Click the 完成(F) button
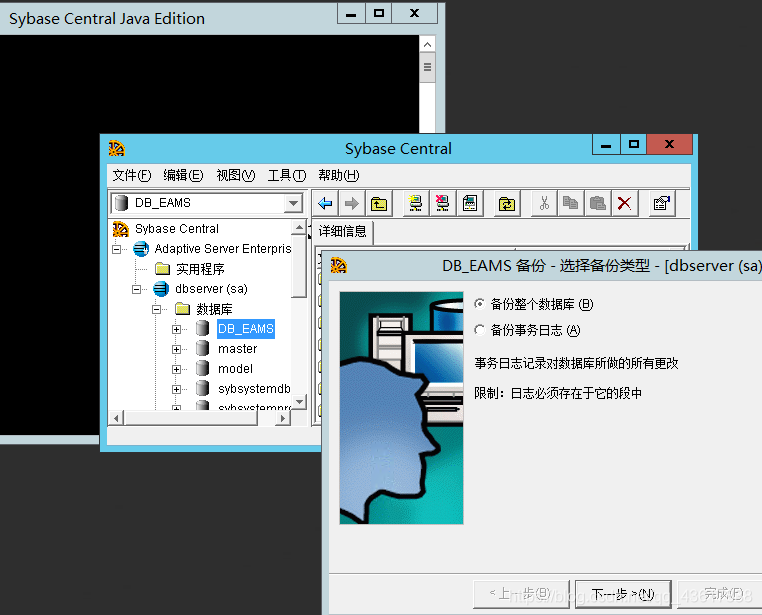The height and width of the screenshot is (615, 762). [x=720, y=594]
